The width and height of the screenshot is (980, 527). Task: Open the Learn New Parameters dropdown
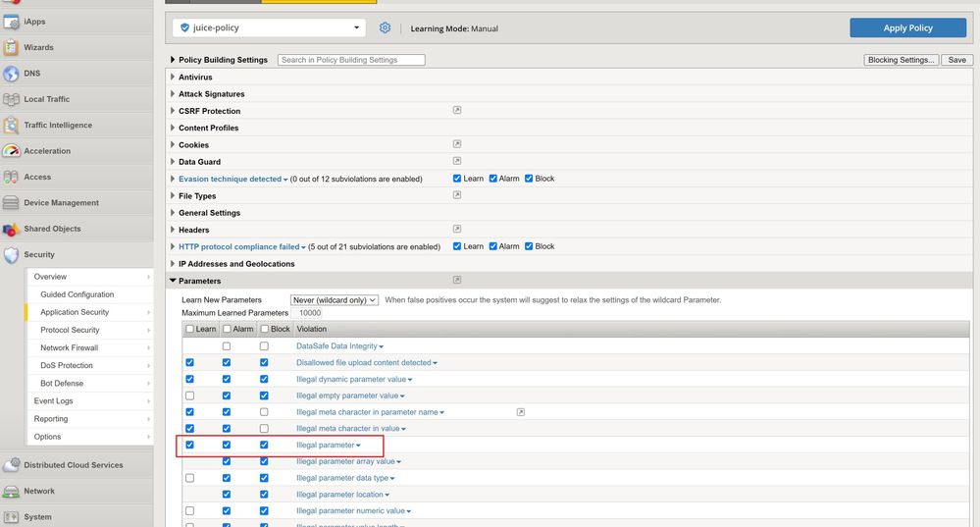pyautogui.click(x=335, y=299)
